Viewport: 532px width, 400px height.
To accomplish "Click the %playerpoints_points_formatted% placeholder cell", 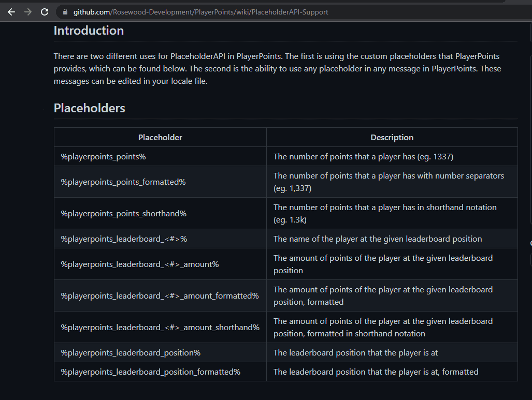I will 123,182.
